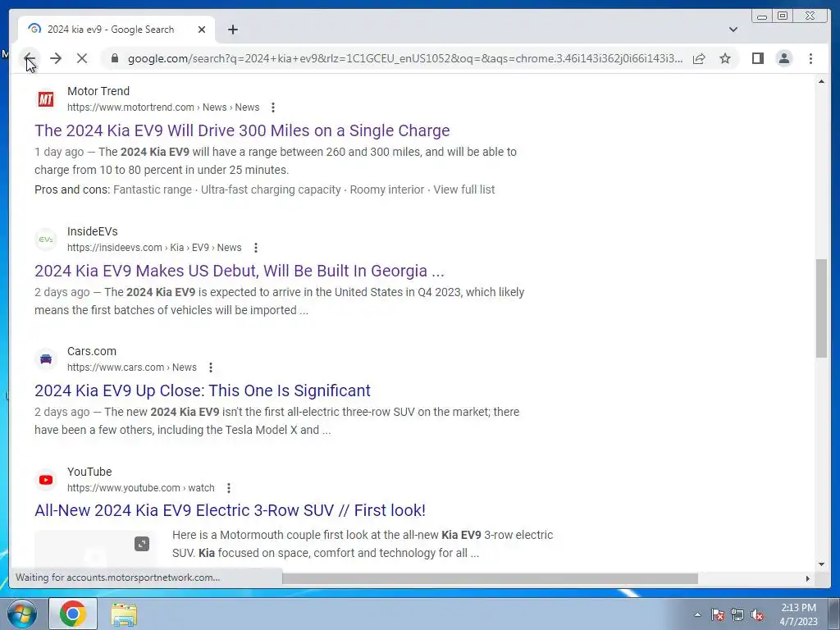Click the vertical scrollbar thumb
This screenshot has width=840, height=630.
point(821,308)
